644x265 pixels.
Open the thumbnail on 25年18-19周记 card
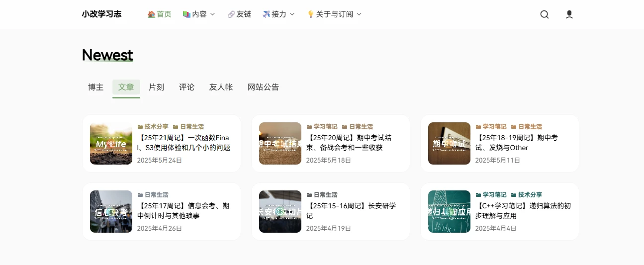pos(449,143)
